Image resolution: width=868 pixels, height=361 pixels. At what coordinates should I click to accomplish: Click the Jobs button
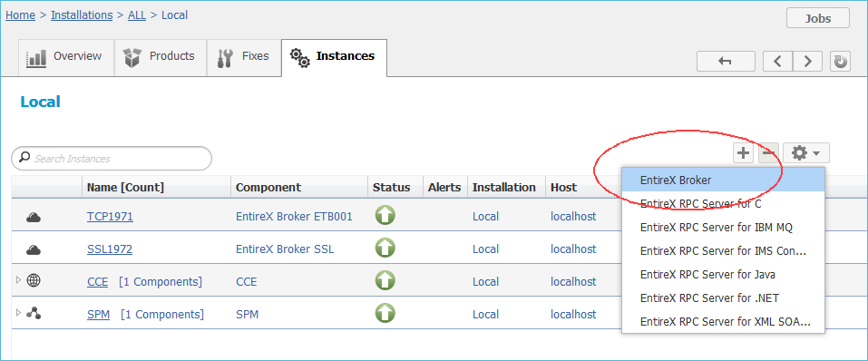coord(817,18)
